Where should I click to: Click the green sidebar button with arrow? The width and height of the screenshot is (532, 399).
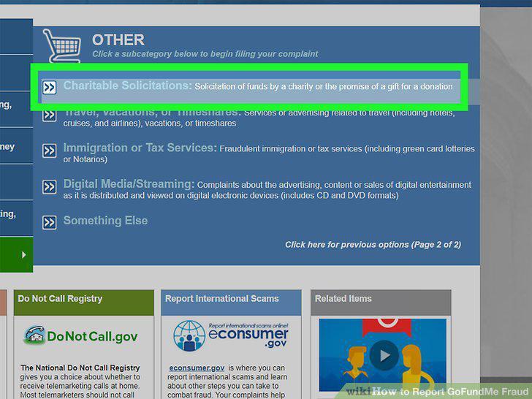[16, 255]
